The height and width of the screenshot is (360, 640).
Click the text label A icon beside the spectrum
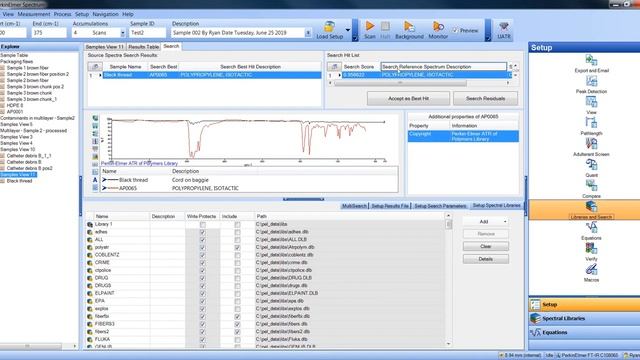[95, 180]
